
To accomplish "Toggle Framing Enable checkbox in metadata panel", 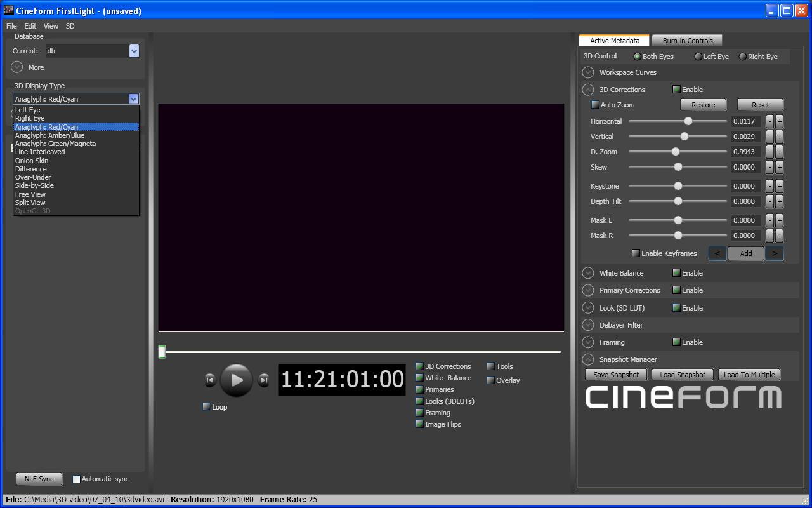I will click(676, 342).
